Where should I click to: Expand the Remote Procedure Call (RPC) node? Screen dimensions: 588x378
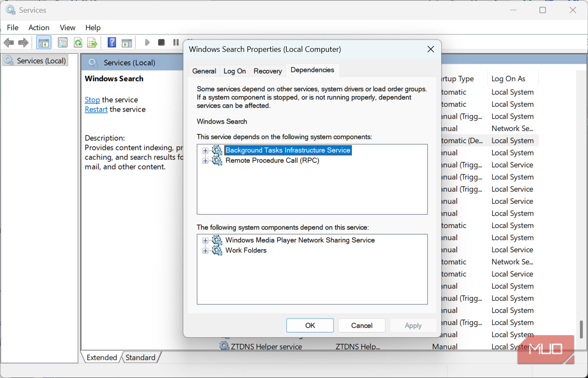click(206, 161)
